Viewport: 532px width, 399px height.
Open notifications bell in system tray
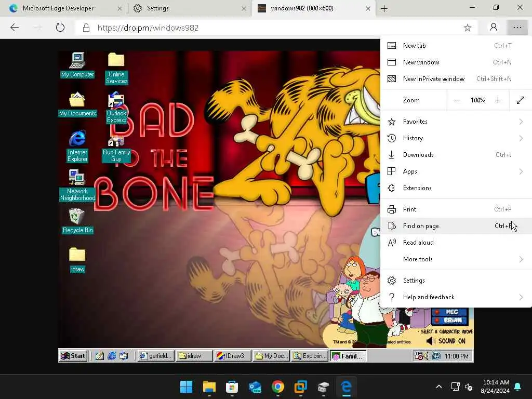coord(518,387)
